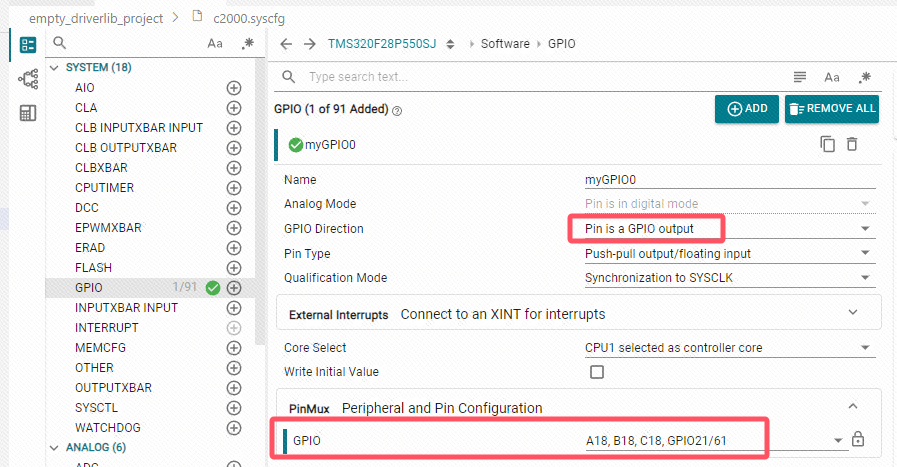This screenshot has width=897, height=467.
Task: Toggle case-sensitive search in left panel
Action: (x=215, y=43)
